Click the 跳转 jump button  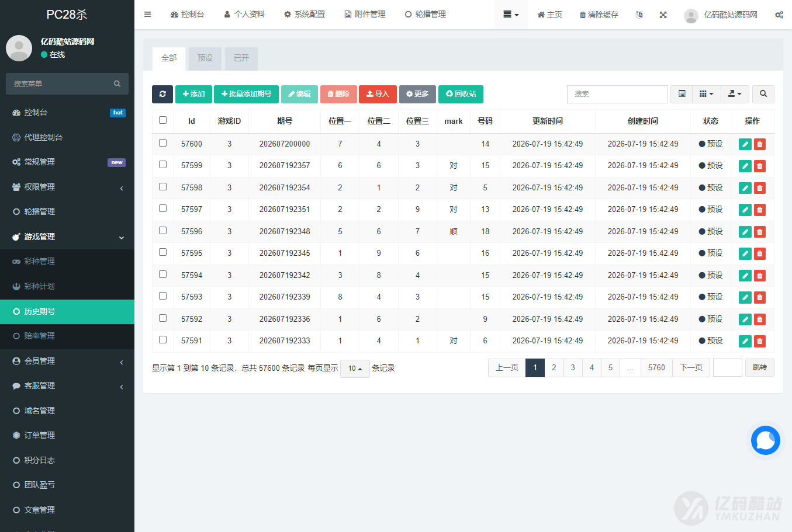(760, 368)
